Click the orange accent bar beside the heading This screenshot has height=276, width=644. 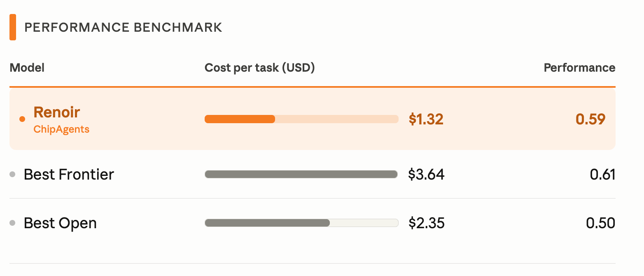13,27
